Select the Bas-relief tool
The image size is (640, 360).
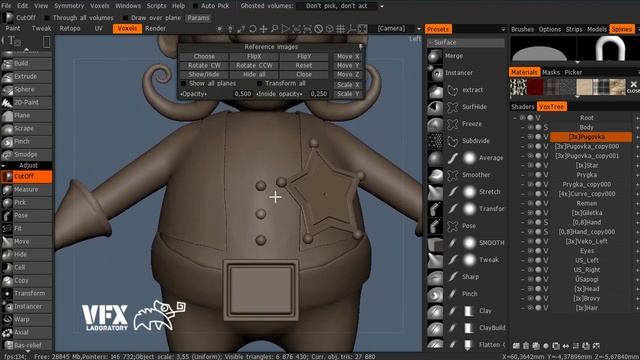[x=27, y=345]
